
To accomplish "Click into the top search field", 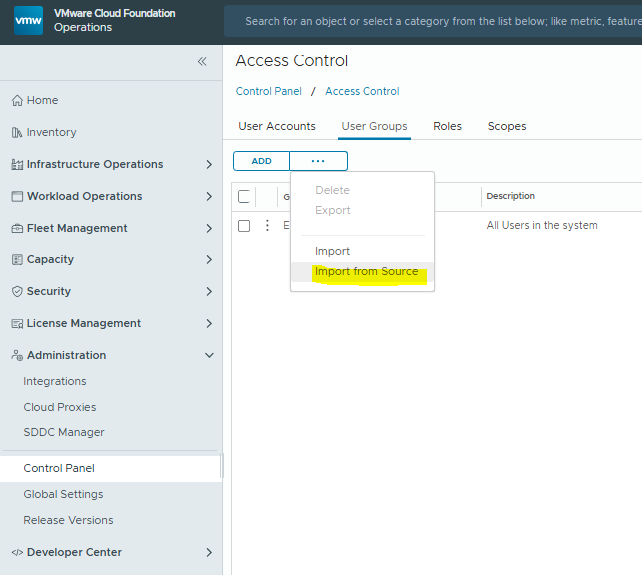I will click(x=440, y=21).
